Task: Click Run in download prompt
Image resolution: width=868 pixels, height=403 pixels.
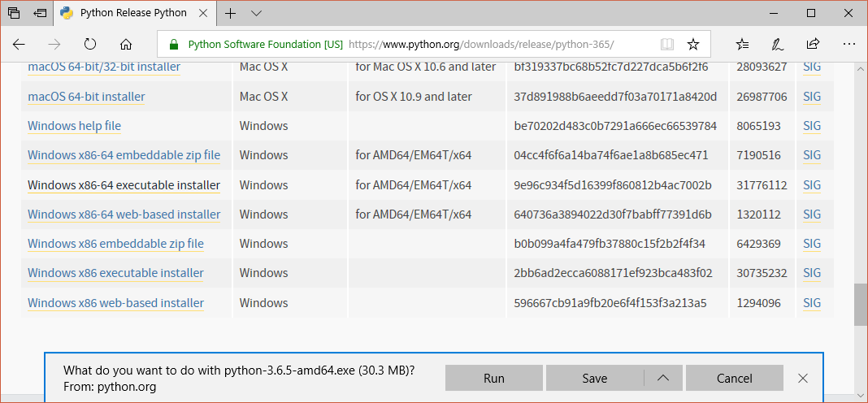Action: 494,378
